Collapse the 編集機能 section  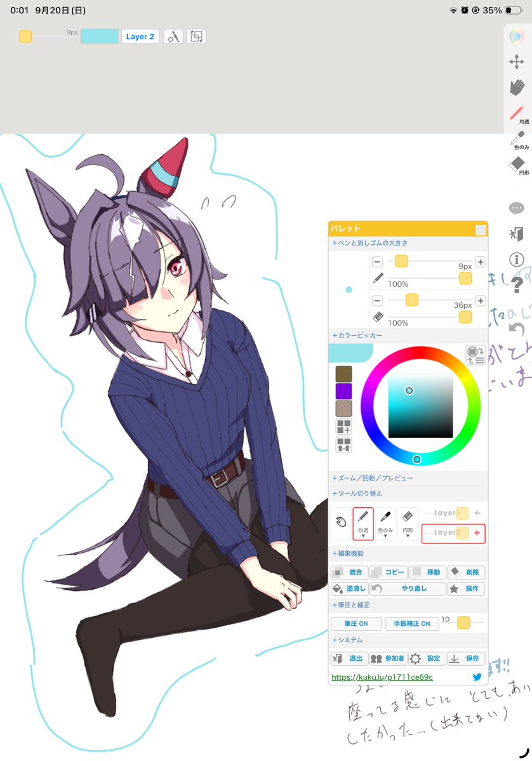coord(408,553)
